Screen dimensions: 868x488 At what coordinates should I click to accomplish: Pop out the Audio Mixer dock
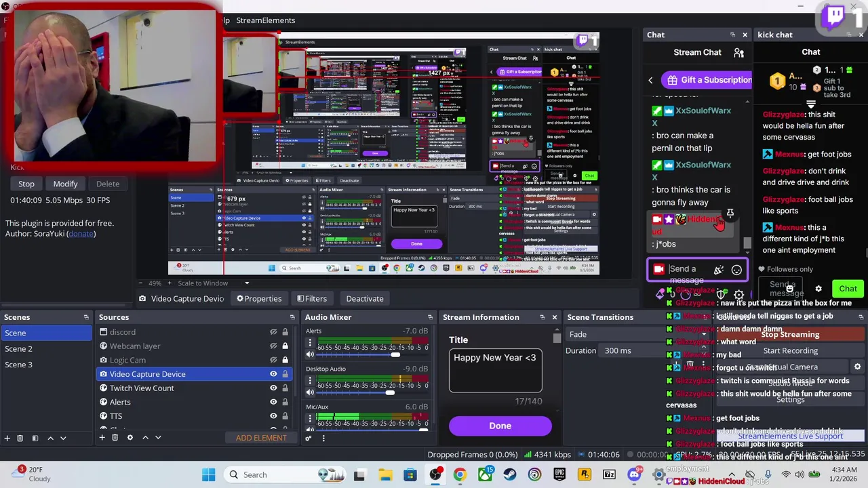click(x=430, y=317)
